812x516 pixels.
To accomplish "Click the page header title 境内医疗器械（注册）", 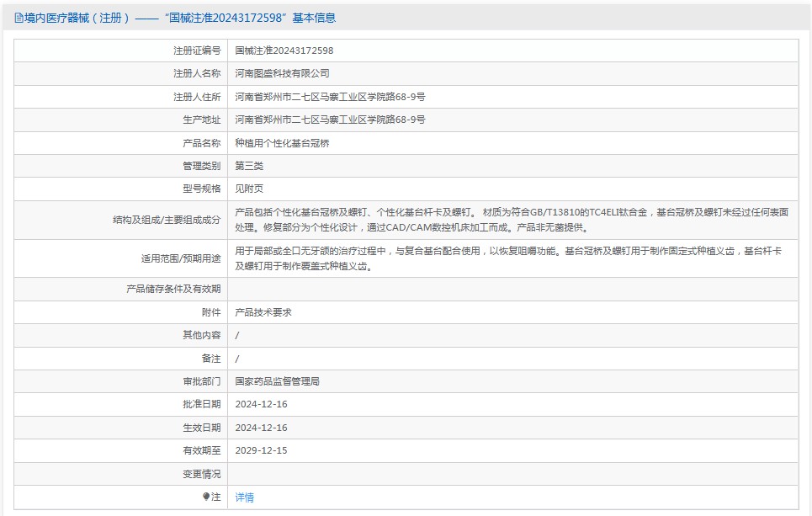I will pyautogui.click(x=77, y=19).
